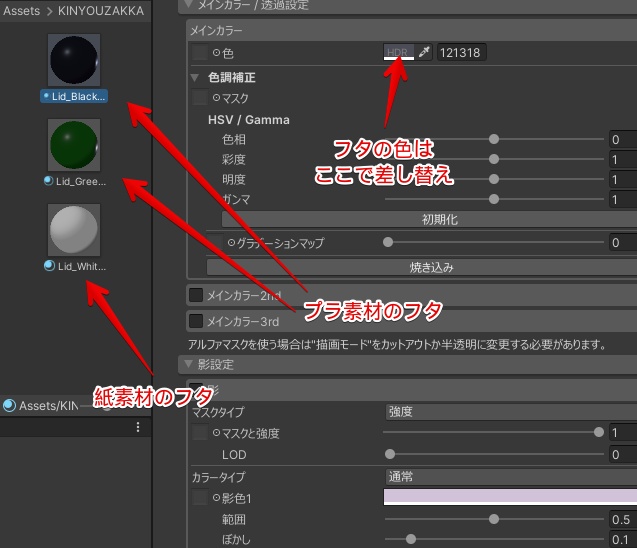Click the 焼き込み bake button
This screenshot has width=637, height=548.
tap(422, 267)
